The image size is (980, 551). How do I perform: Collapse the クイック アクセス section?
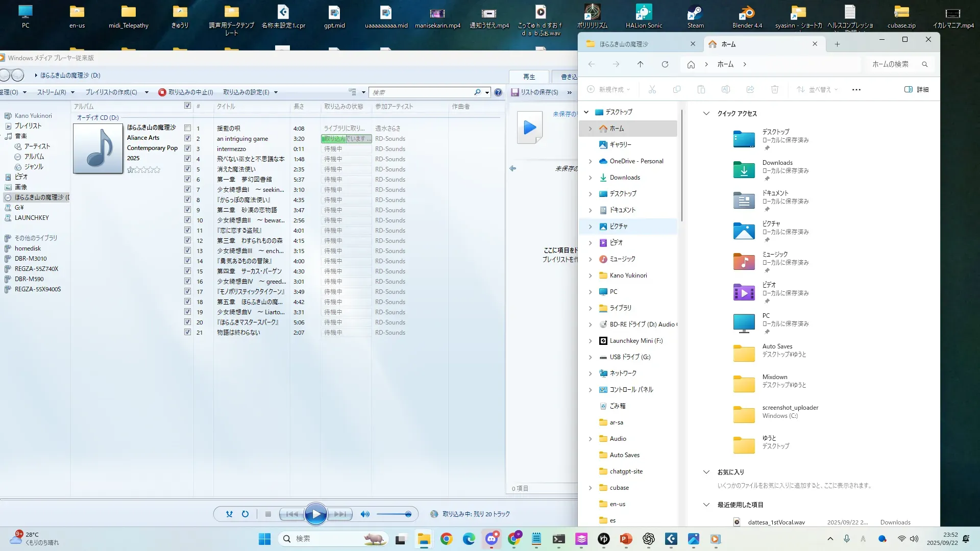[706, 114]
